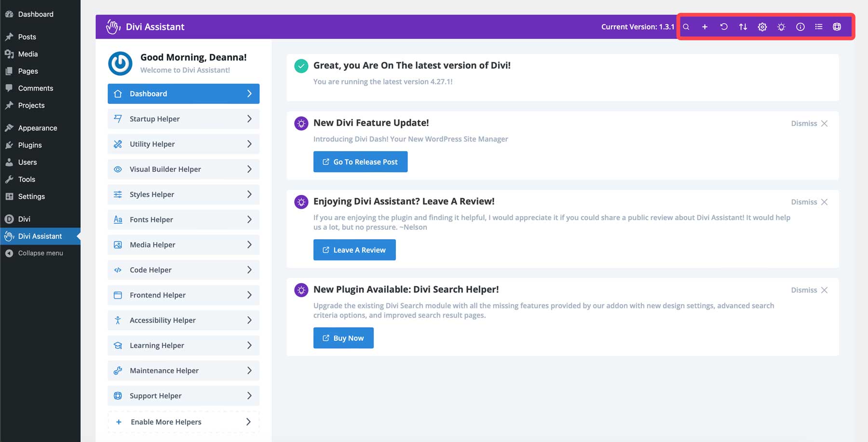Open the import/export settings icon
The width and height of the screenshot is (868, 442).
(x=743, y=27)
